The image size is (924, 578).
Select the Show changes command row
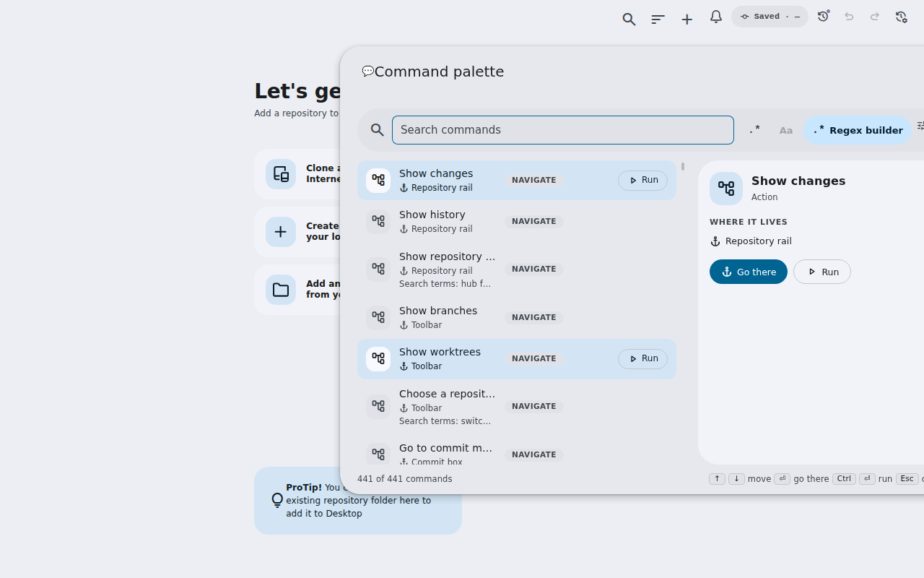click(x=517, y=180)
